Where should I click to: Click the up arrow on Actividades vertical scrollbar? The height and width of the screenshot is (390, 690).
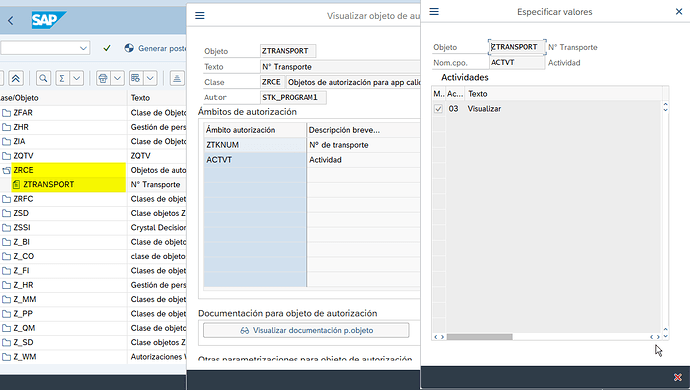(665, 105)
